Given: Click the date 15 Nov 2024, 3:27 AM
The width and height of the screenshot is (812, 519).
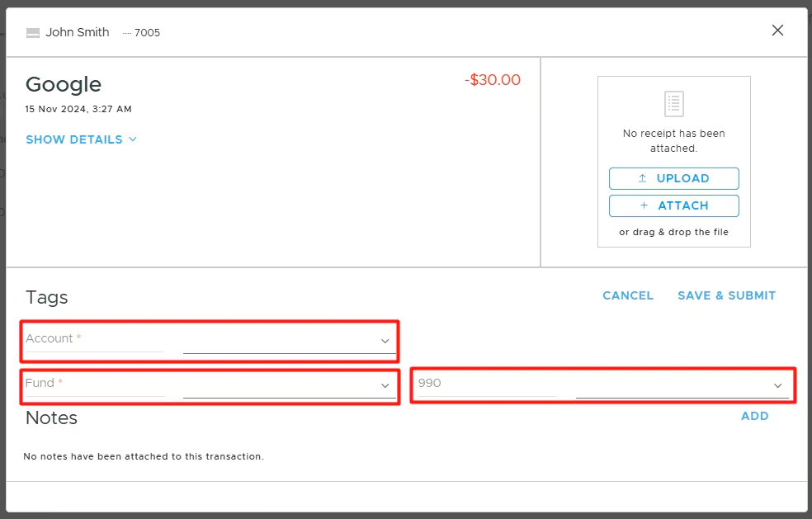Looking at the screenshot, I should tap(78, 109).
